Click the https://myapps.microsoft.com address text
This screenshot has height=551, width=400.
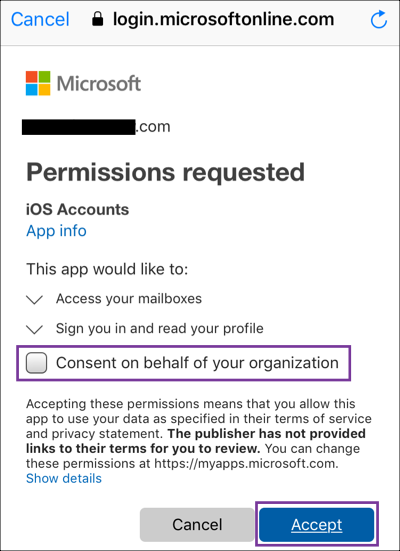pyautogui.click(x=246, y=464)
